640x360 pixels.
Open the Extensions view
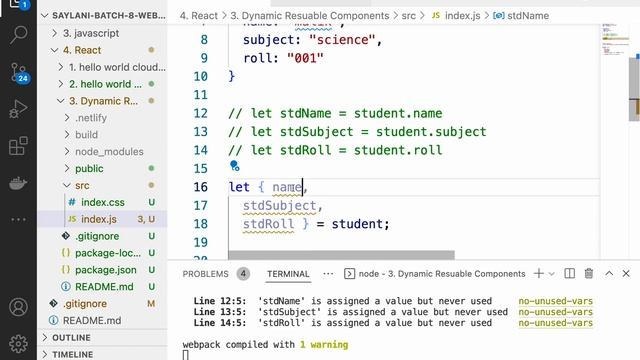click(x=18, y=146)
